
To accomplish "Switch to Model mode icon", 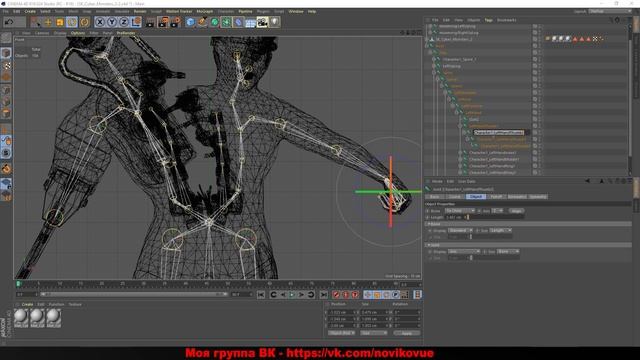I will [x=6, y=53].
